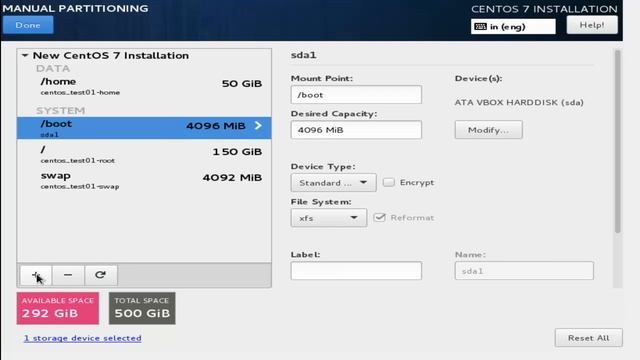Reload storage configuration with refresh icon
Viewport: 640px width, 360px height.
click(101, 275)
